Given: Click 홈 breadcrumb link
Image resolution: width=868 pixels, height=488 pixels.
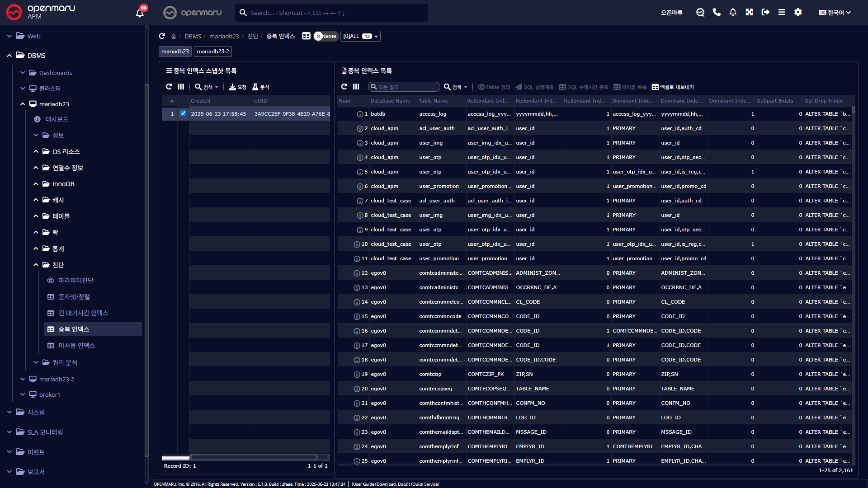Looking at the screenshot, I should [174, 36].
